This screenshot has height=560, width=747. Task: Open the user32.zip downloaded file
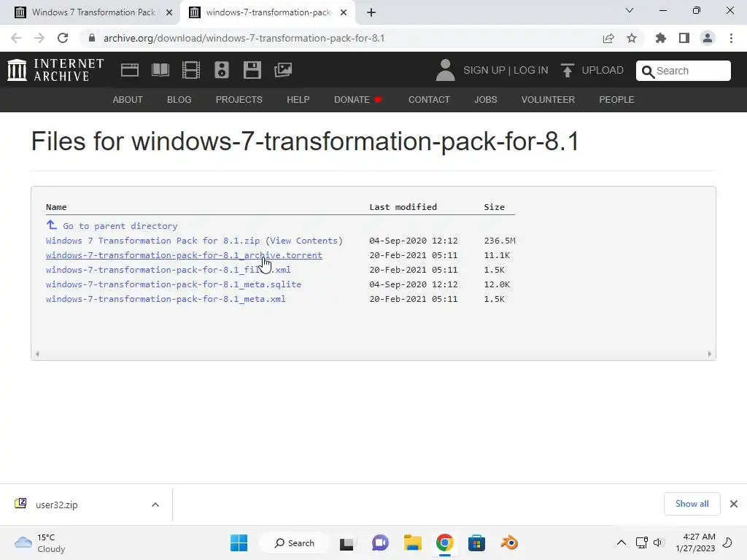[x=57, y=505]
